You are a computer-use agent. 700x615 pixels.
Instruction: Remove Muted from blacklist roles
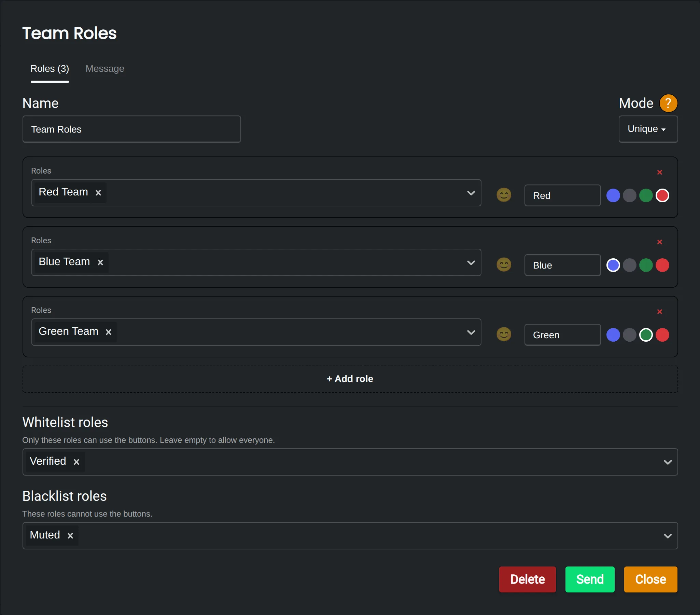70,535
